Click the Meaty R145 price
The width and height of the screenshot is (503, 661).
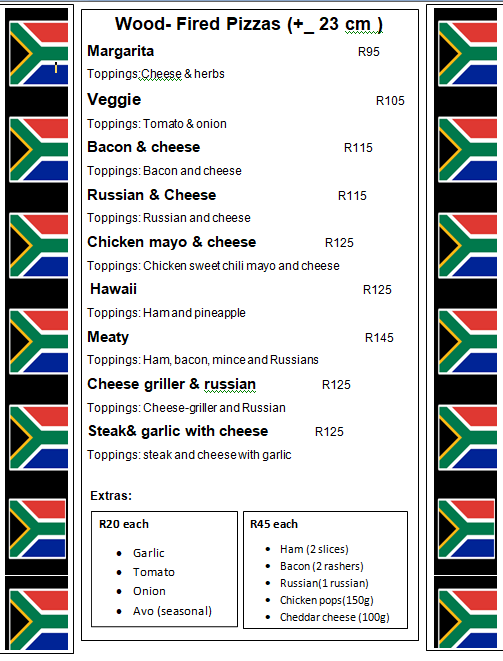tap(379, 338)
